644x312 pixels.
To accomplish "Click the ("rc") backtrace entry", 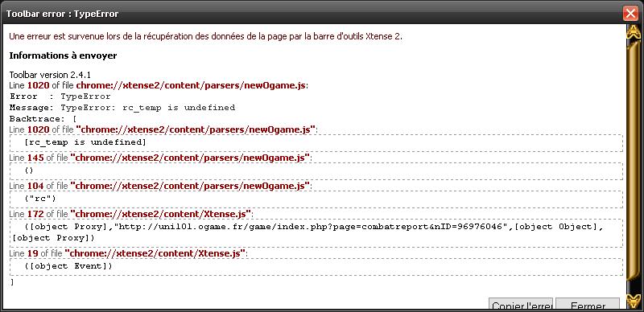I will pos(316,199).
